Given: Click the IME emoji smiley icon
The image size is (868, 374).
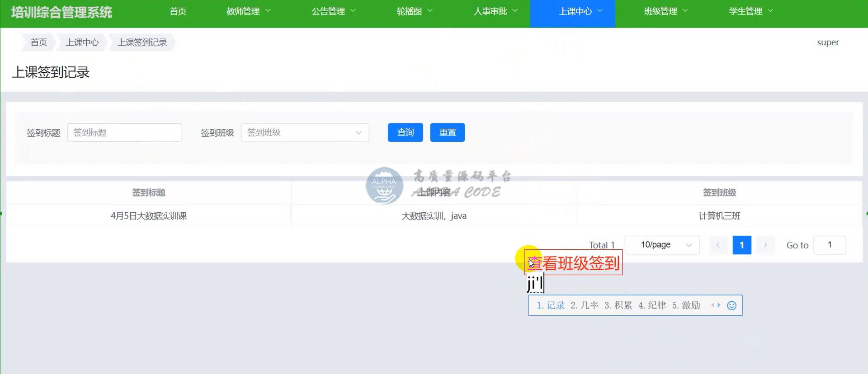Looking at the screenshot, I should coord(731,306).
